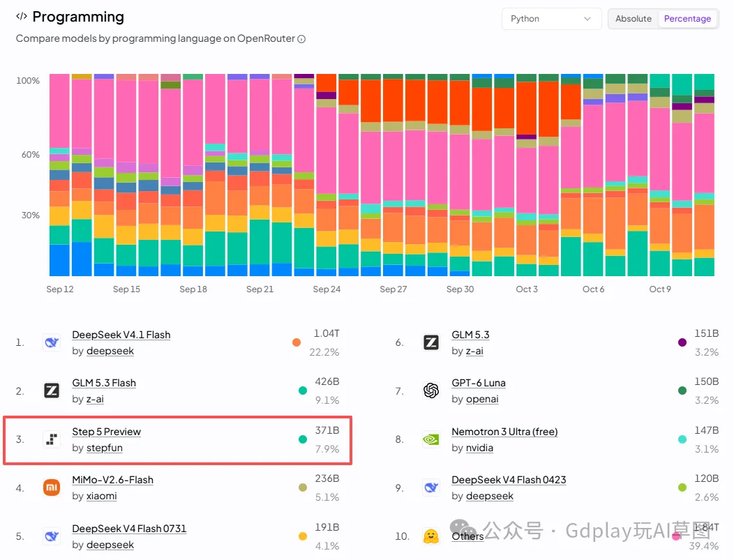This screenshot has height=560, width=734.
Task: Open the GPT-6 Luna model link
Action: click(479, 383)
